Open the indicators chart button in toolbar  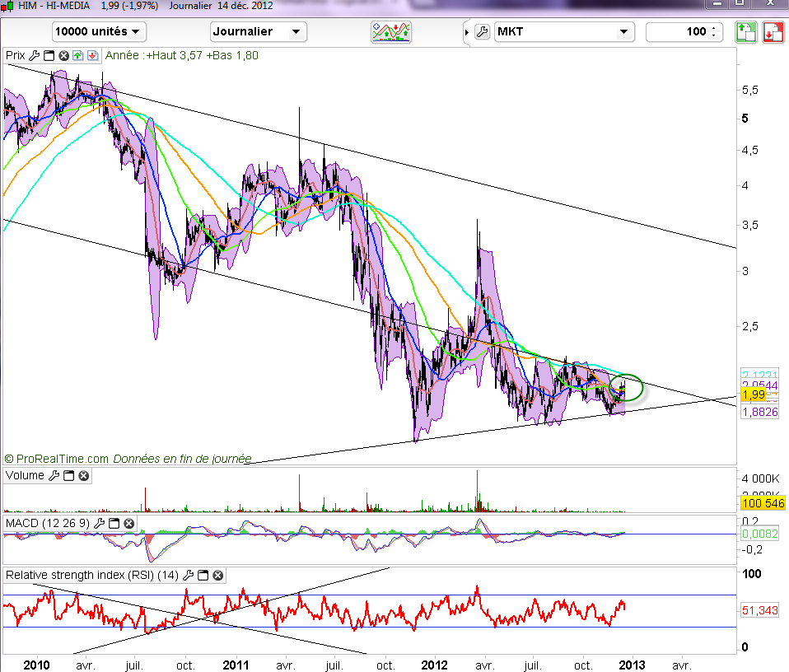(392, 32)
